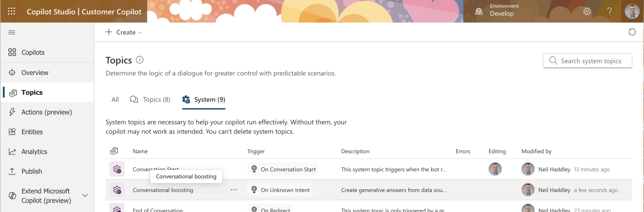Switch to the All tab
This screenshot has height=212, width=644.
point(115,100)
